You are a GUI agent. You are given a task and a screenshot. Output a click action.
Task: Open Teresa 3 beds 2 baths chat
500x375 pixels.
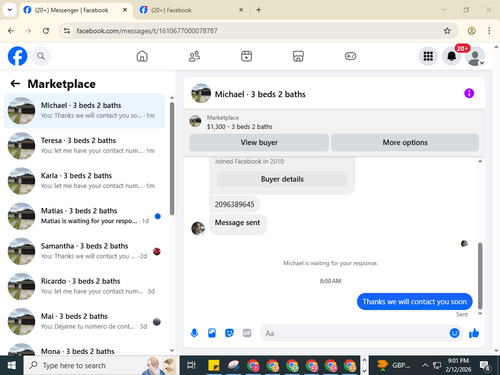pyautogui.click(x=84, y=146)
